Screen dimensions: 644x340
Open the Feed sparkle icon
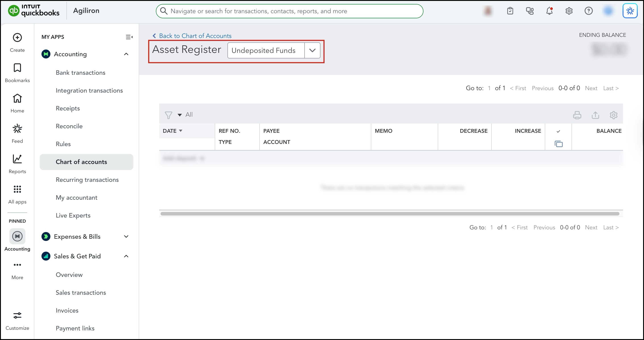click(17, 129)
